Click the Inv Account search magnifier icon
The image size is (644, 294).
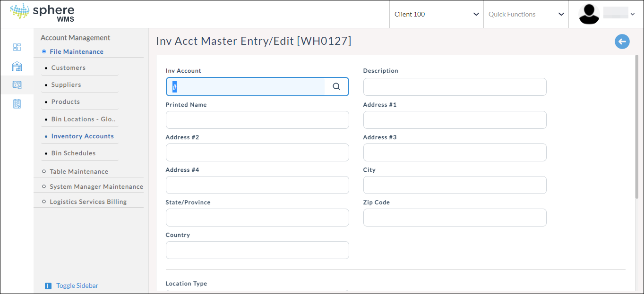point(336,87)
